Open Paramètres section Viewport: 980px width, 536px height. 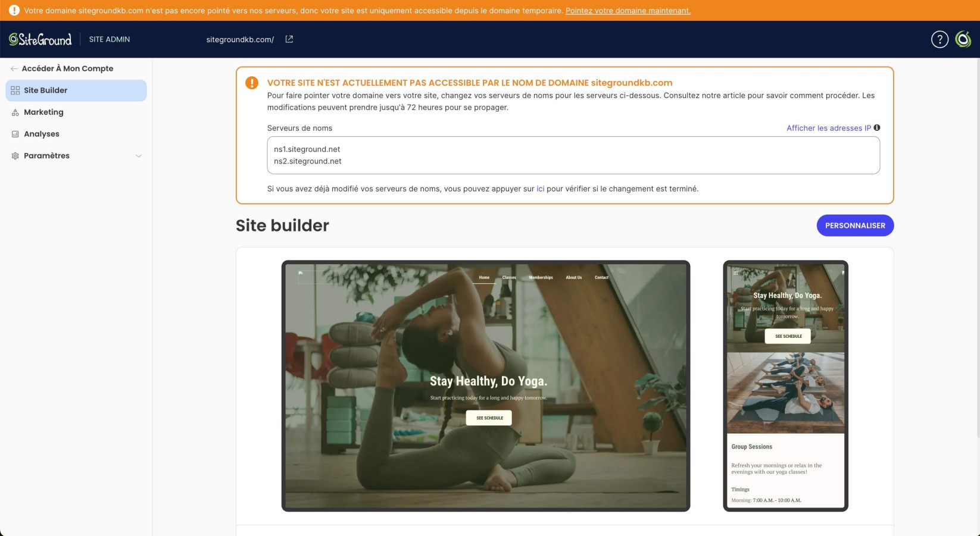tap(76, 156)
